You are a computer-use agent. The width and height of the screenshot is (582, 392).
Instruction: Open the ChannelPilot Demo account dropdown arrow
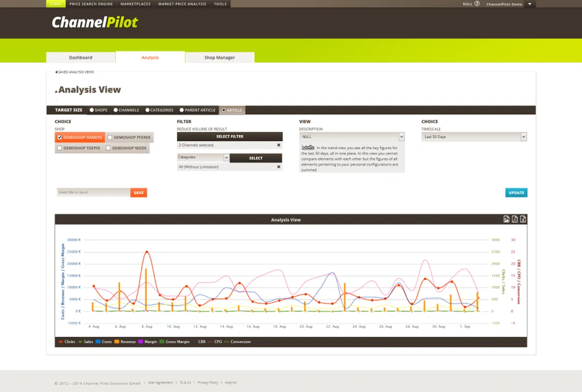coord(529,4)
